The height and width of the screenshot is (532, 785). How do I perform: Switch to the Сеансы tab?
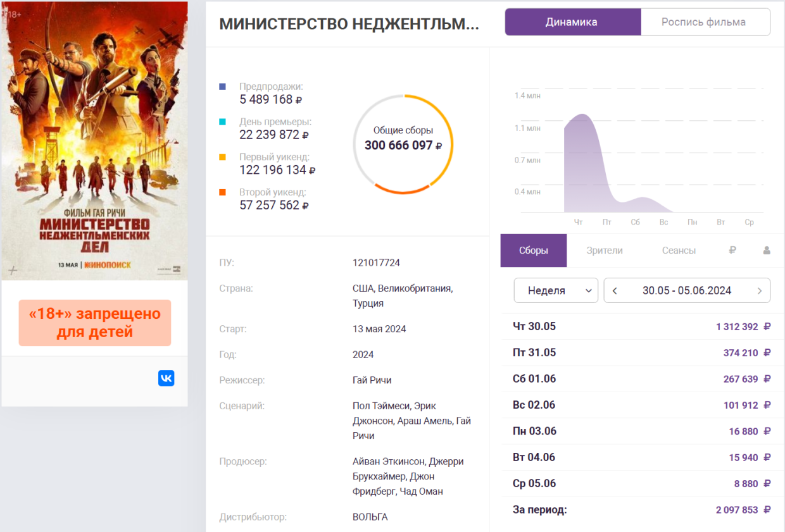pyautogui.click(x=679, y=251)
